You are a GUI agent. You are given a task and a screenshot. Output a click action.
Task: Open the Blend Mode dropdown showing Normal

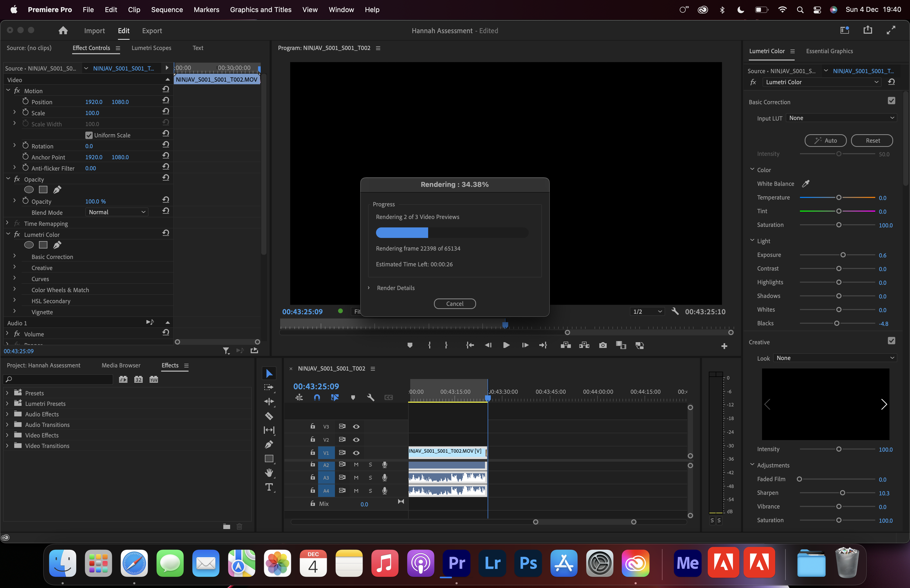pyautogui.click(x=116, y=212)
